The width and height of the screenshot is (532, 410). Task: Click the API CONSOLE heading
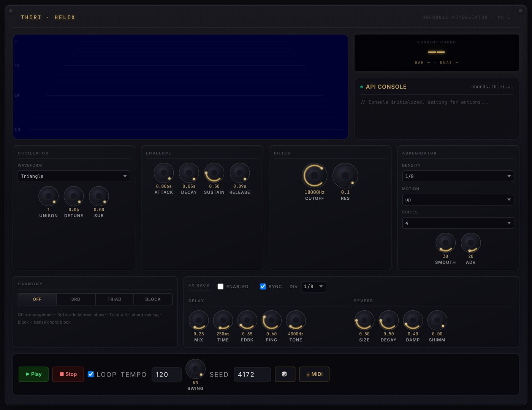point(386,87)
